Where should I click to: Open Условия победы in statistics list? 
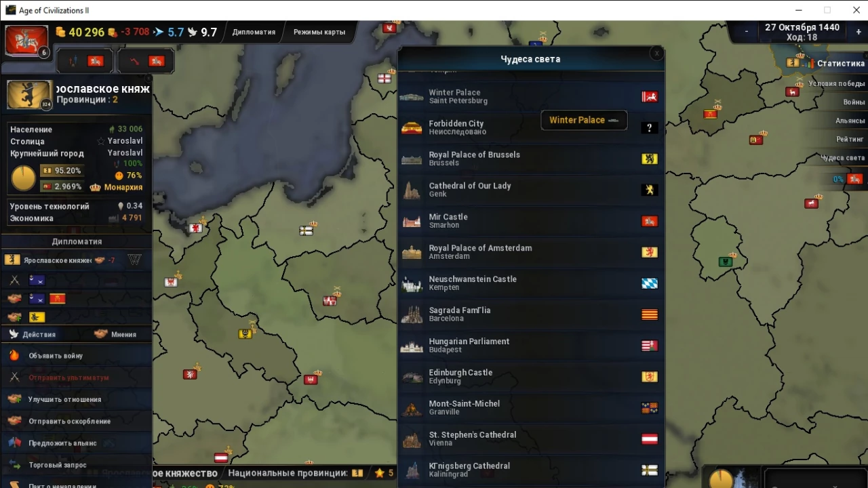(x=836, y=84)
